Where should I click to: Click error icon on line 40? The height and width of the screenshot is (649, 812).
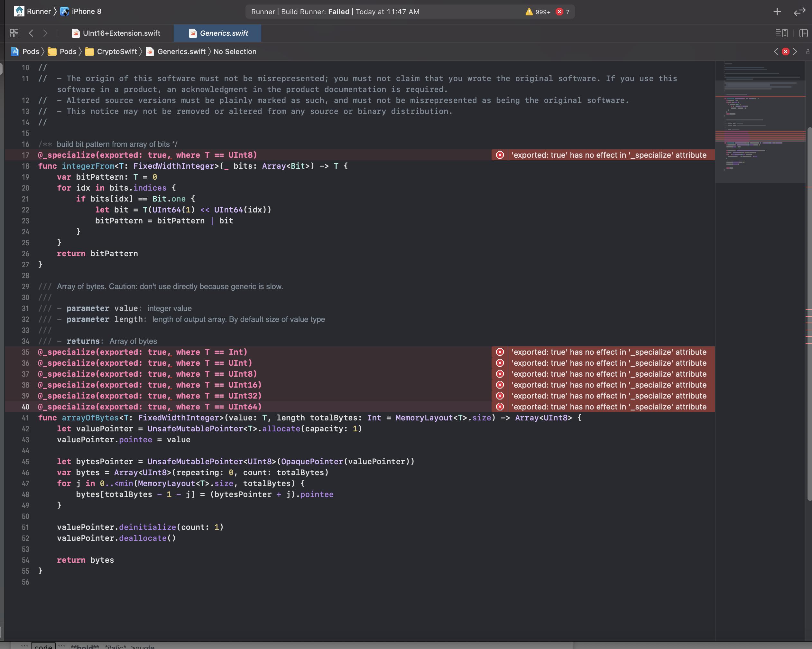500,407
